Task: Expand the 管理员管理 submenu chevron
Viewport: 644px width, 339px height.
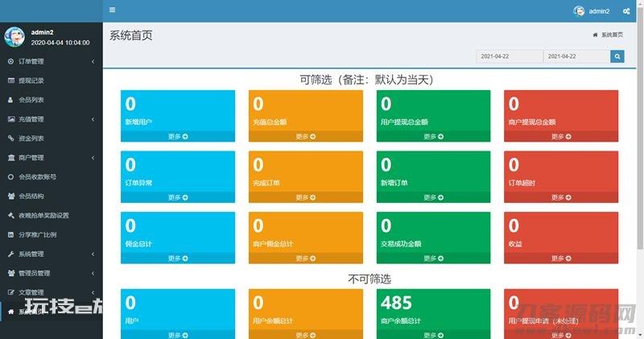Action: click(x=93, y=273)
